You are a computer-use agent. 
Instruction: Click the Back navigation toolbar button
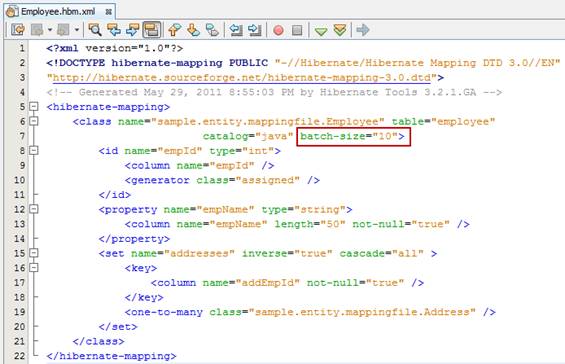(37, 30)
